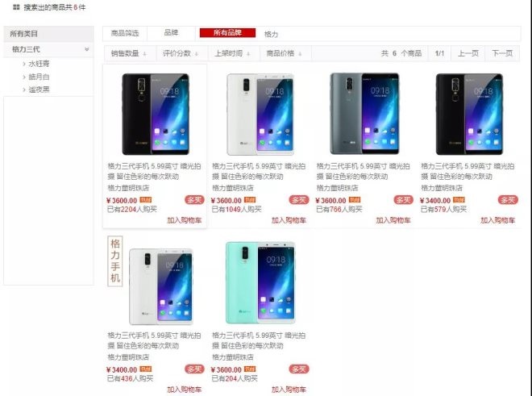Open the gray phone product thumbnail
The width and height of the screenshot is (532, 396).
[x=364, y=114]
